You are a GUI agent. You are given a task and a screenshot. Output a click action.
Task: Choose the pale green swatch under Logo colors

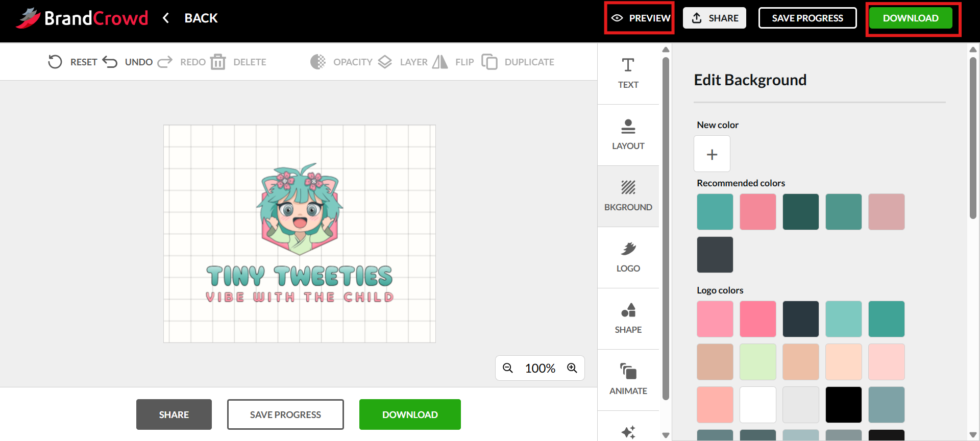758,362
